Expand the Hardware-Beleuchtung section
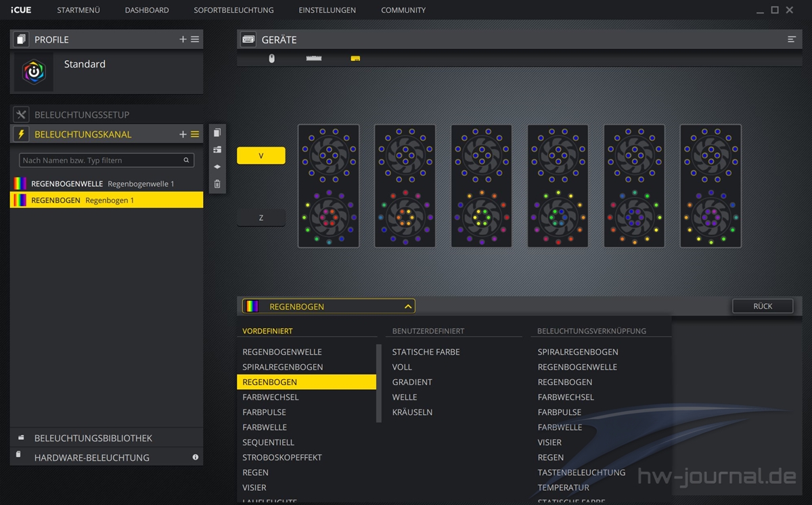This screenshot has height=505, width=812. (x=106, y=458)
